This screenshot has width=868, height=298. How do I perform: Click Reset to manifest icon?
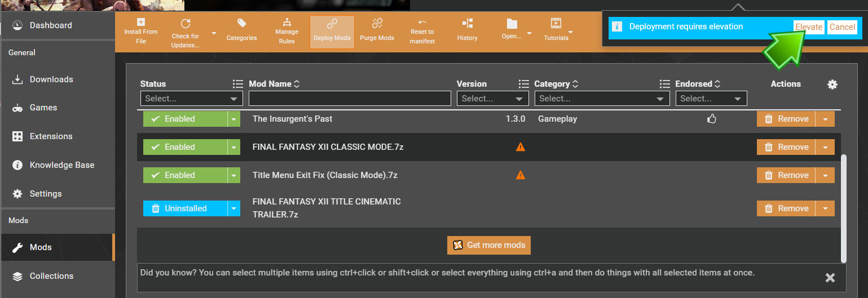[422, 22]
